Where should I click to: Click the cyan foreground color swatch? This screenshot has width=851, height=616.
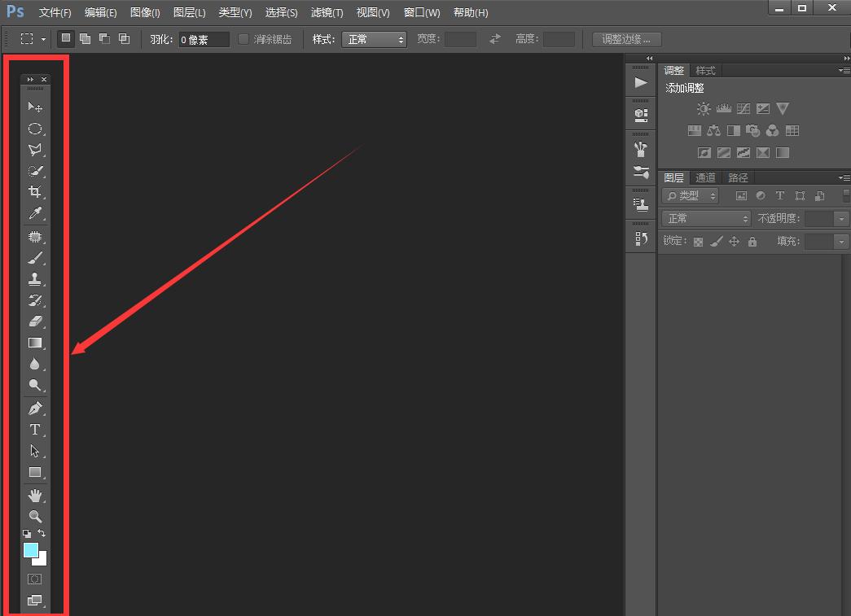pos(31,551)
